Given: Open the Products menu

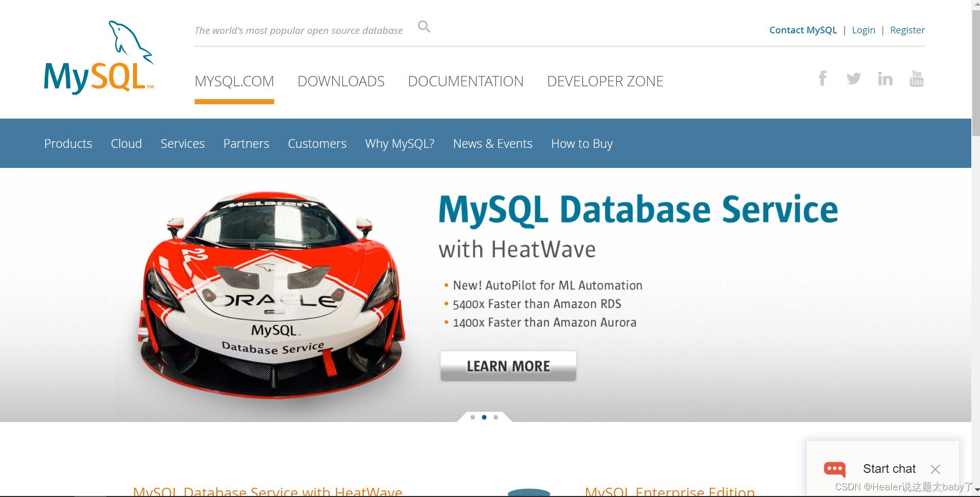Looking at the screenshot, I should click(68, 144).
